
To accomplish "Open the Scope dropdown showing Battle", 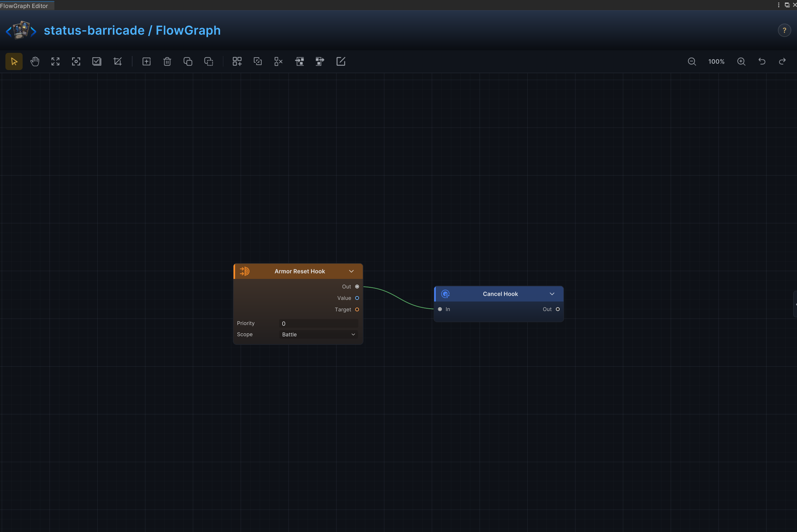I will tap(319, 334).
